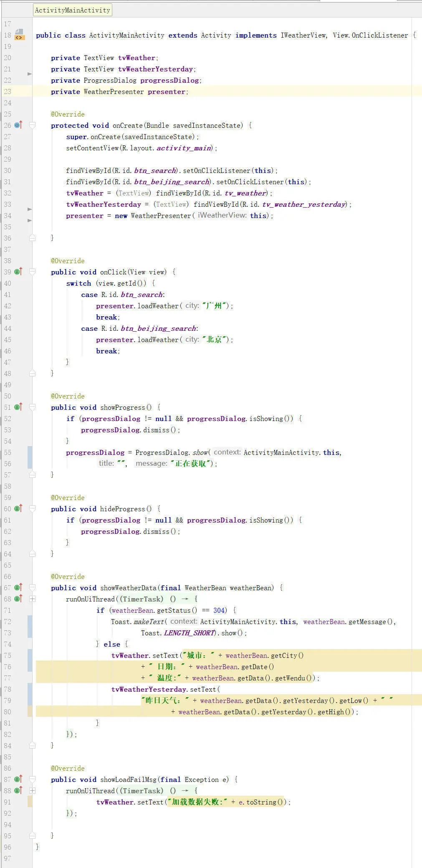Click setContentView on line 28
The image size is (422, 868).
tap(92, 148)
